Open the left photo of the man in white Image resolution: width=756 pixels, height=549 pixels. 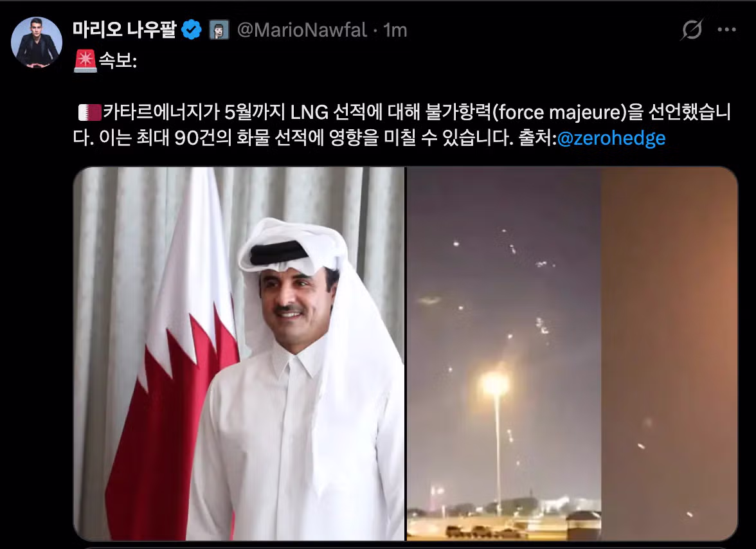(x=239, y=354)
